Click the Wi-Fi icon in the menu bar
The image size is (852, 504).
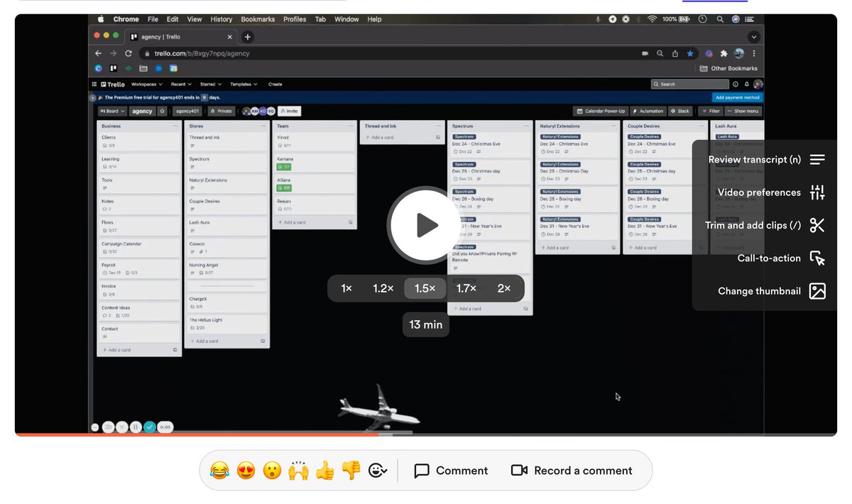pos(652,19)
